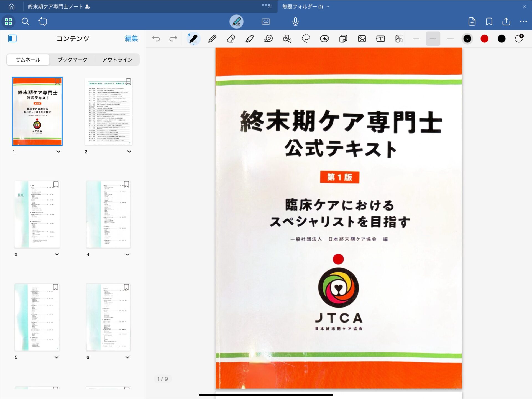Open the more options ellipsis menu
Viewport: 532px width, 399px height.
[x=523, y=22]
